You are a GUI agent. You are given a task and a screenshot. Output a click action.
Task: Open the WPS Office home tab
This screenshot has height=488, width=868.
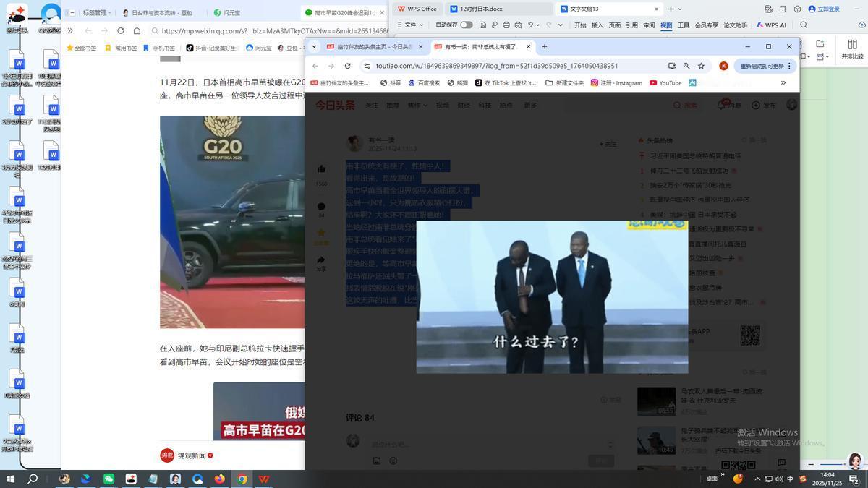417,9
